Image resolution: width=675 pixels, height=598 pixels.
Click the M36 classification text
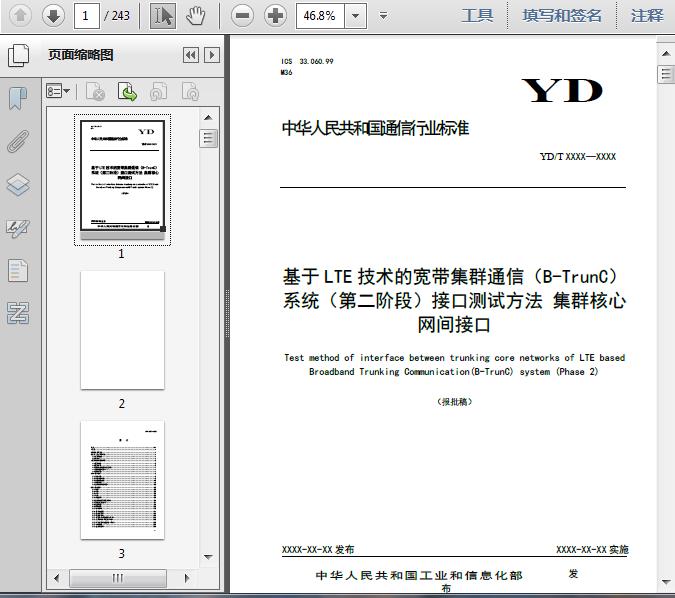[286, 72]
